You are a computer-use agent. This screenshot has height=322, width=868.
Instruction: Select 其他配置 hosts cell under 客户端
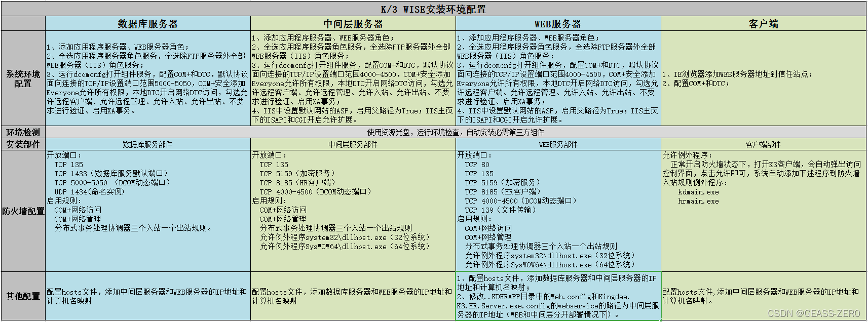(x=763, y=296)
